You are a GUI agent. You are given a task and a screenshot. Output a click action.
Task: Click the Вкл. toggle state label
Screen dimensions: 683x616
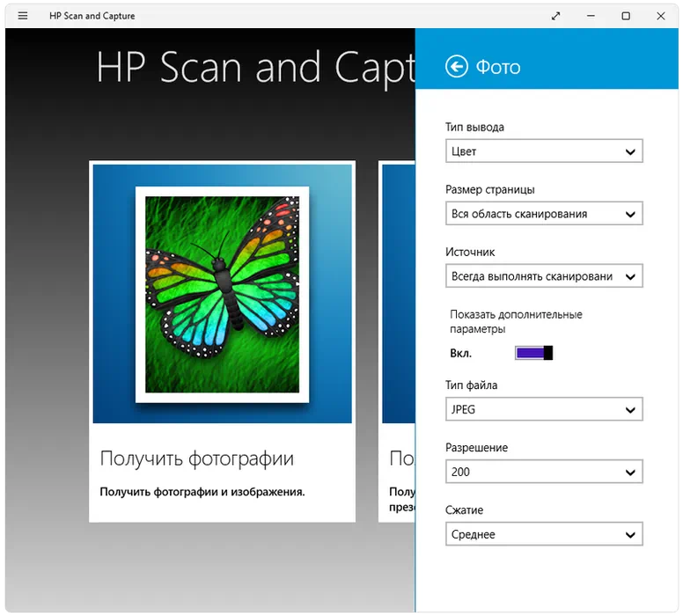(461, 353)
